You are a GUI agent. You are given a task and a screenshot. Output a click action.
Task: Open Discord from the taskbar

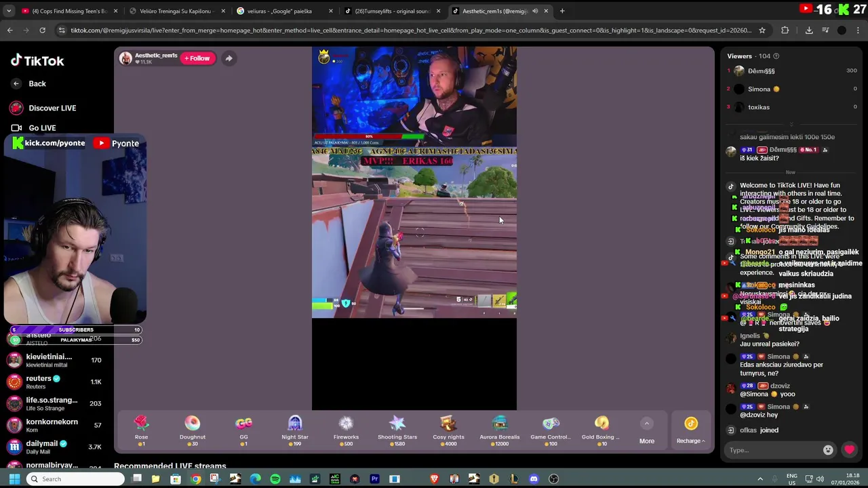pos(534,479)
